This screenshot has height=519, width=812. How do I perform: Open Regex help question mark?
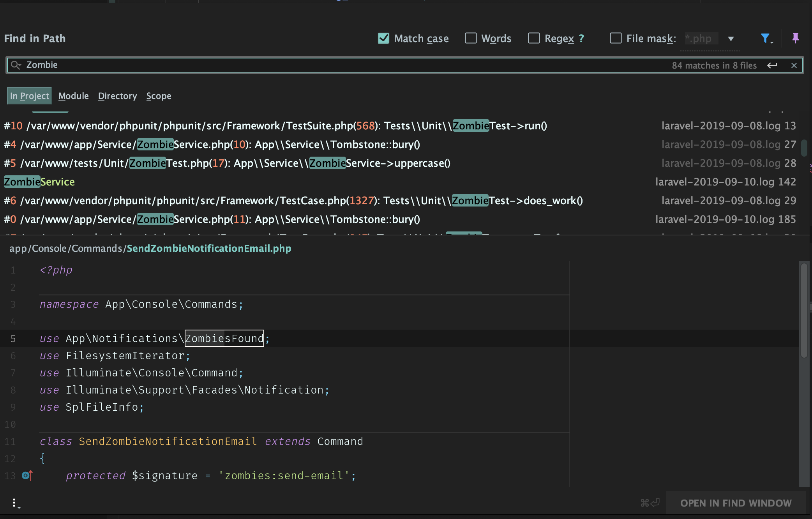click(x=581, y=38)
